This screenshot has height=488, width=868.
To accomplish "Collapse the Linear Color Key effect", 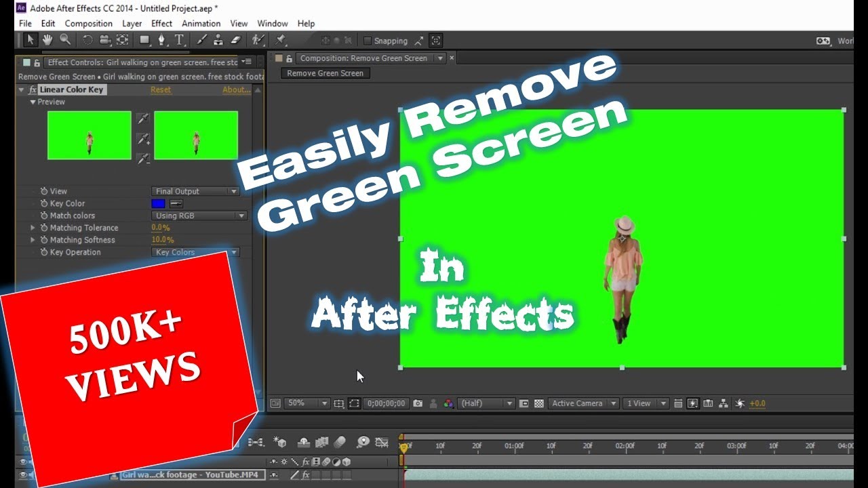I will click(x=22, y=89).
